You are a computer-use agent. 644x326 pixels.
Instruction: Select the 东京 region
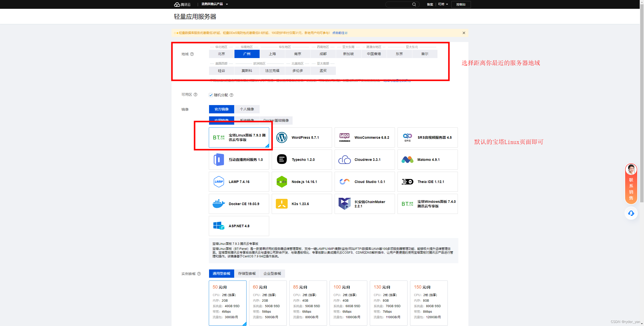pyautogui.click(x=399, y=54)
